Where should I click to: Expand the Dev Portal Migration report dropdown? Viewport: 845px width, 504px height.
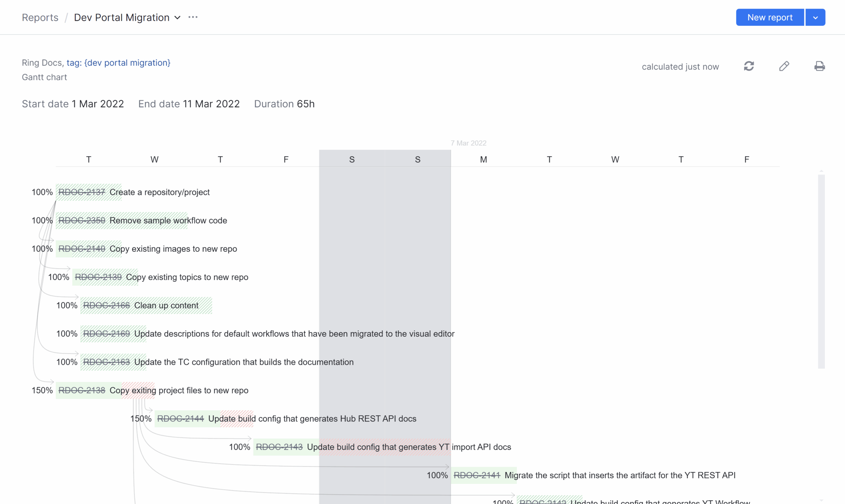177,17
